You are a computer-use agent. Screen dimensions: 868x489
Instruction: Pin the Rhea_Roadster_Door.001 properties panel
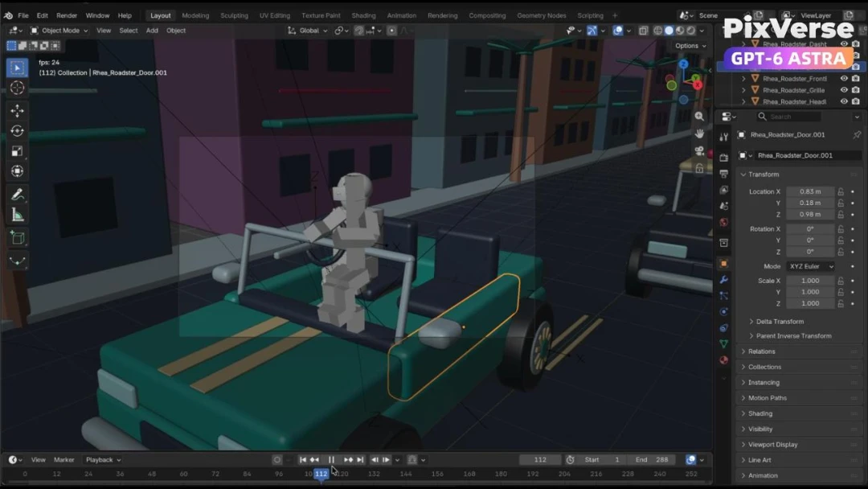(857, 134)
